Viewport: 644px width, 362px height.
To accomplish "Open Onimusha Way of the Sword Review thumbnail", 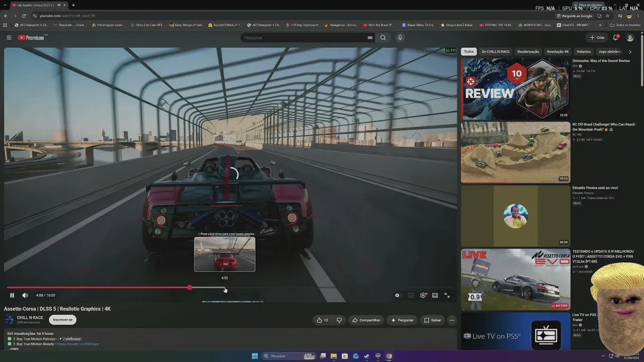I will pos(515,89).
